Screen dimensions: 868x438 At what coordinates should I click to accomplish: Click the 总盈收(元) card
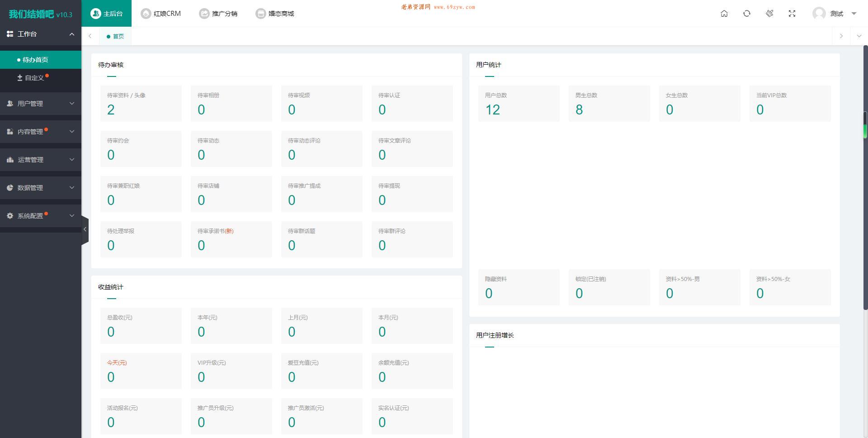[x=141, y=326]
